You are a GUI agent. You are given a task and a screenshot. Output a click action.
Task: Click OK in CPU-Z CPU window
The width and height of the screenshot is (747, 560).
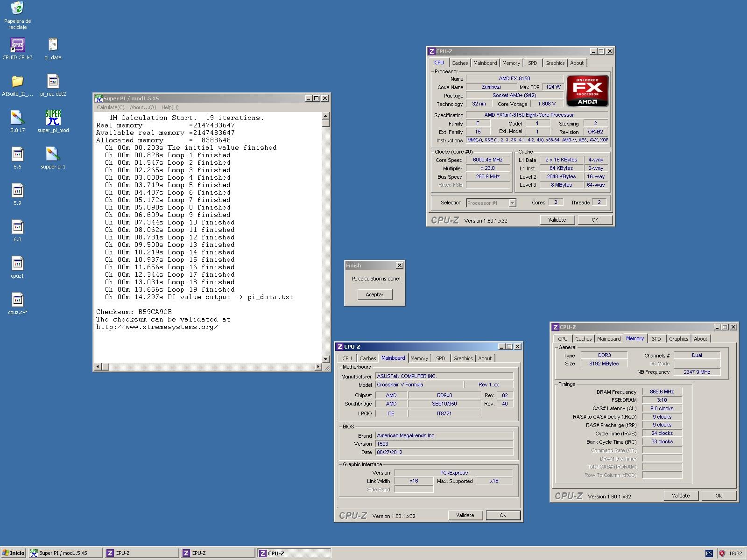[595, 220]
